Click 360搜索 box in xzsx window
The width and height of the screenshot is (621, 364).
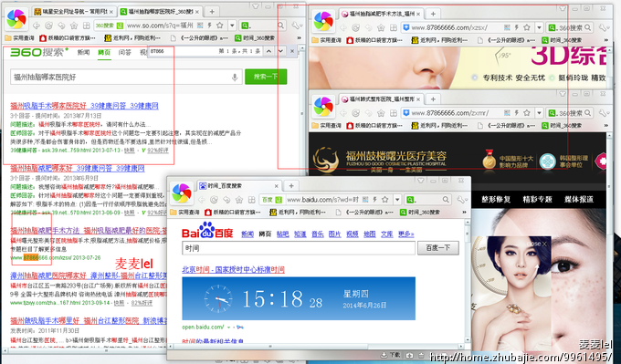(570, 27)
